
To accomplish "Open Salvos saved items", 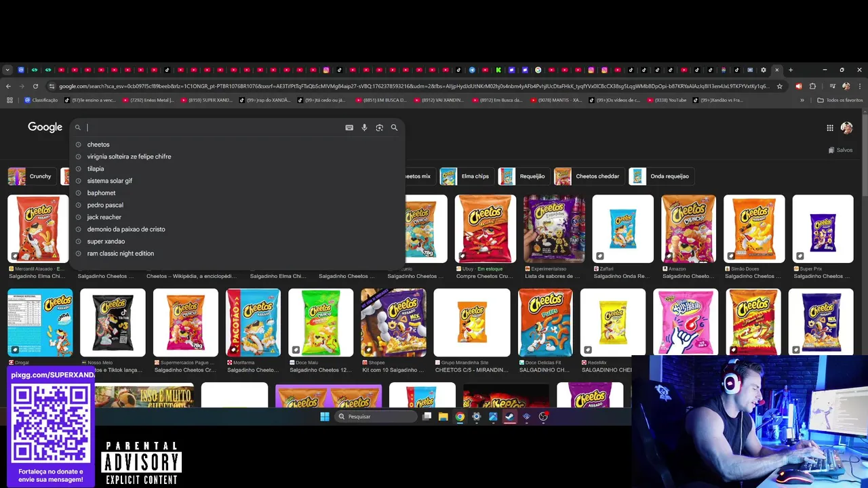I will [841, 150].
